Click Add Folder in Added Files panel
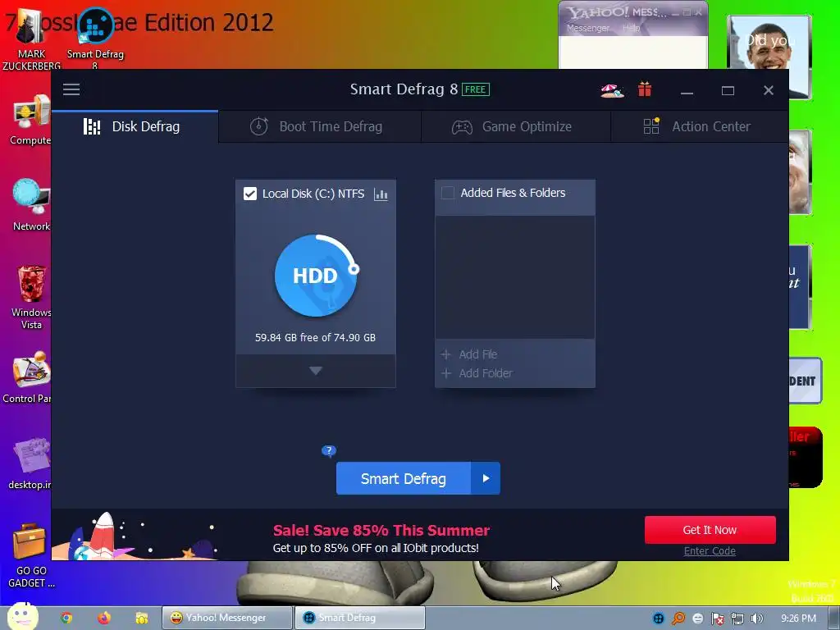The width and height of the screenshot is (840, 630). pyautogui.click(x=477, y=373)
